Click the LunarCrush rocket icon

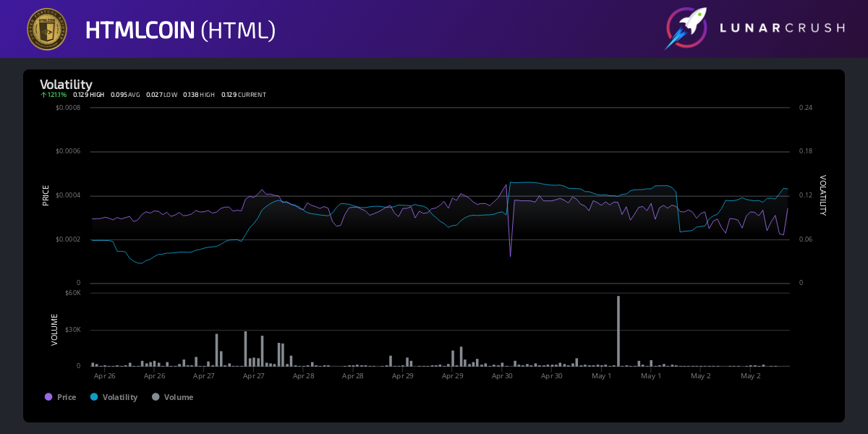point(686,29)
